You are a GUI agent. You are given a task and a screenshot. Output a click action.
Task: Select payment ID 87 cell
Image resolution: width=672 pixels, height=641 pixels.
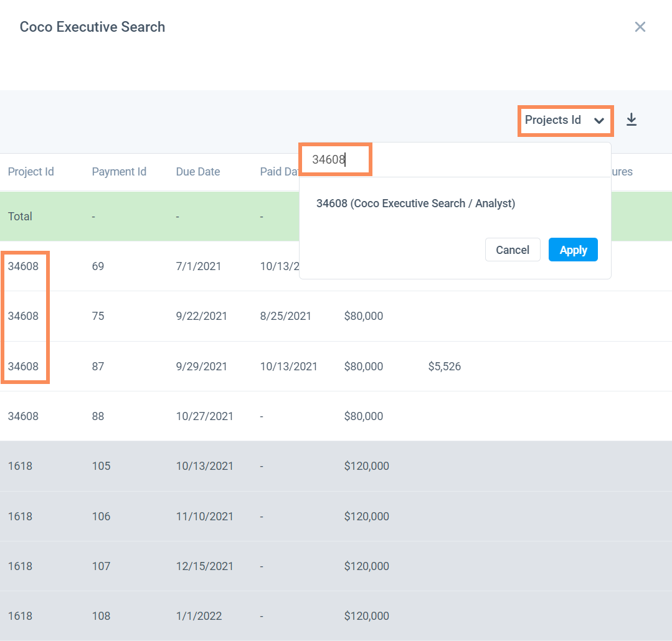coord(98,367)
